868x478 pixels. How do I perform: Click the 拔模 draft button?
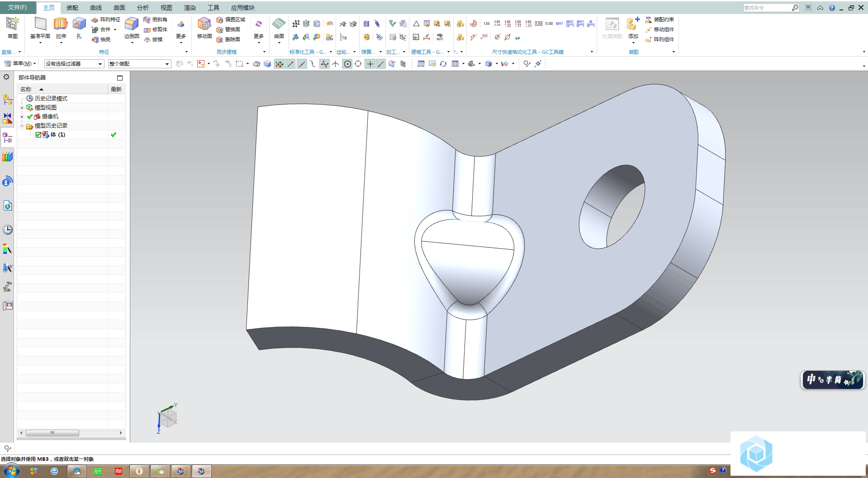point(153,39)
